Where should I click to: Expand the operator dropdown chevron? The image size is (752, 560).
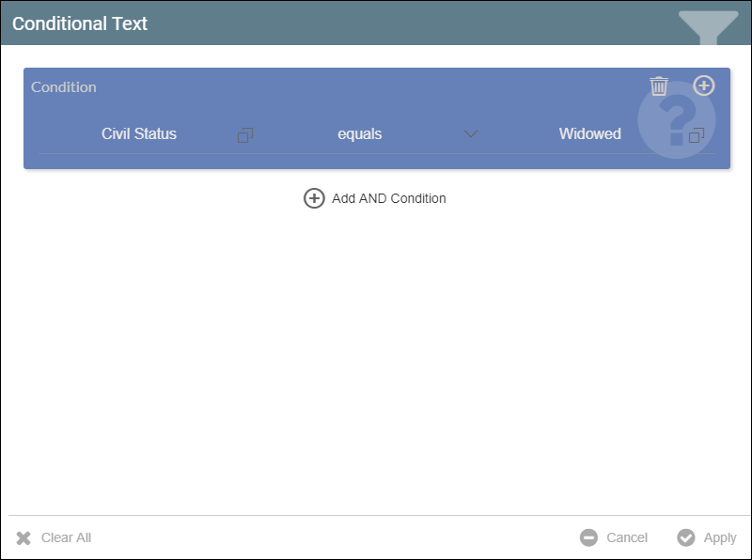472,134
